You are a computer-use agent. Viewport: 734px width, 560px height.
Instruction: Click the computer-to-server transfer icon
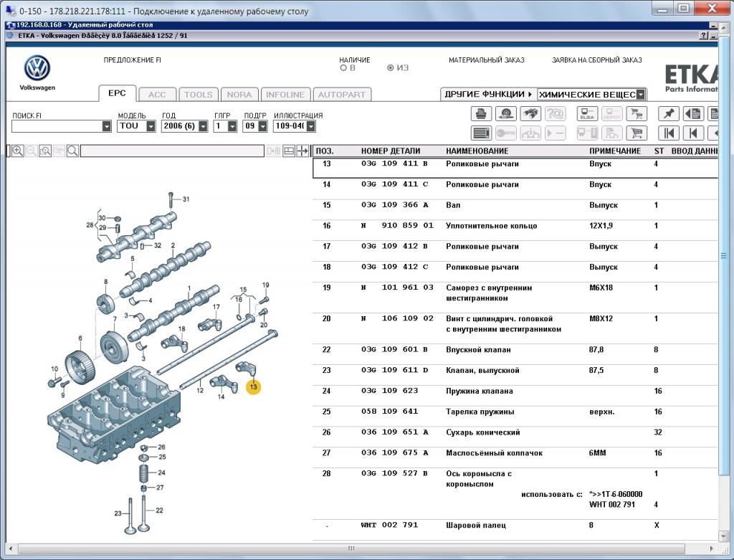coord(587,133)
